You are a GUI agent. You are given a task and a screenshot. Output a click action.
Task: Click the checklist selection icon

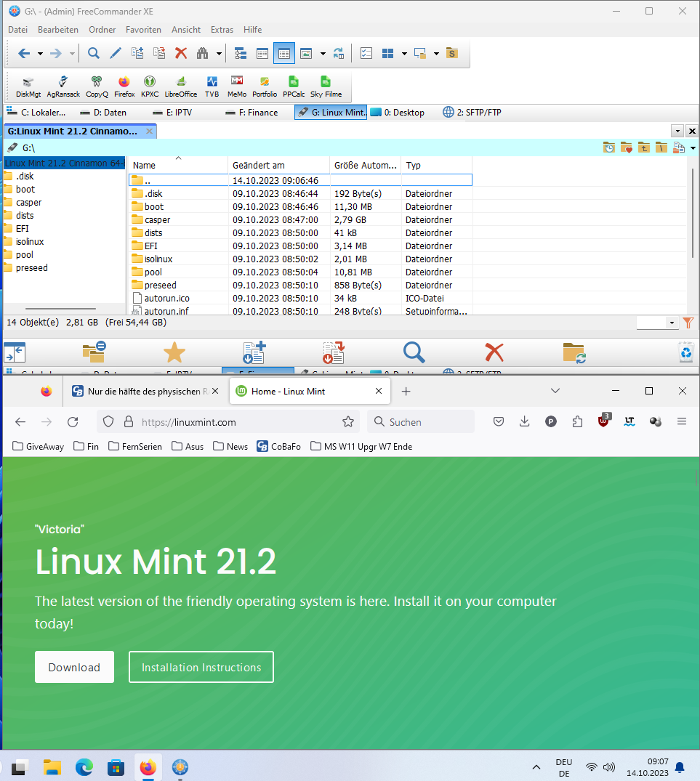[366, 53]
